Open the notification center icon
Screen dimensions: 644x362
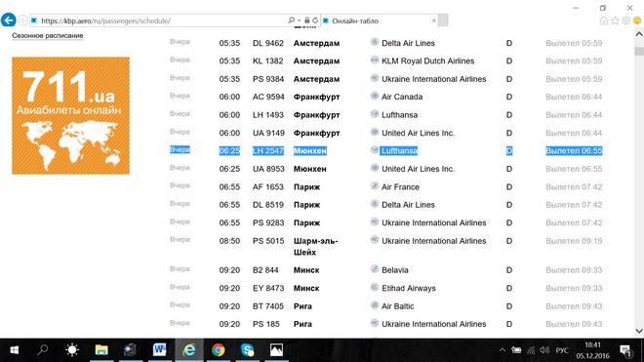point(625,350)
